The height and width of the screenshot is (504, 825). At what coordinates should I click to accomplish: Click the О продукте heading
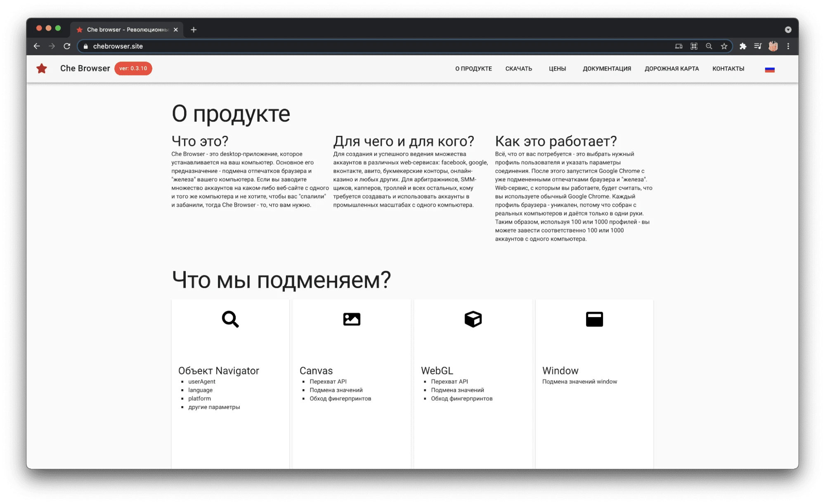tap(231, 114)
